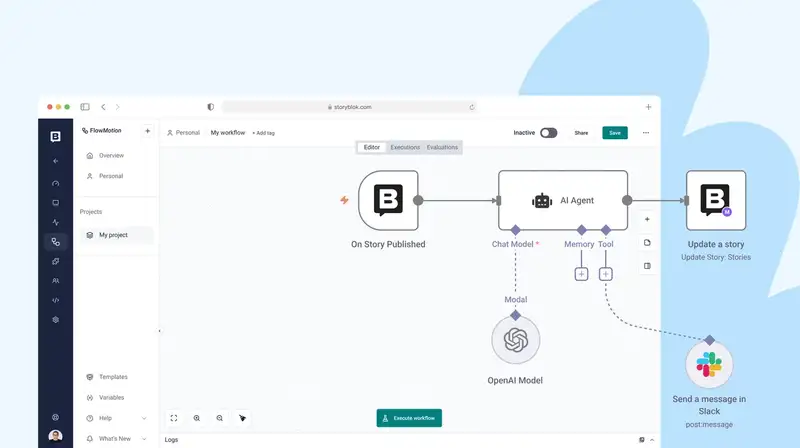
Task: Select the pointer cursor tool
Action: [x=243, y=418]
